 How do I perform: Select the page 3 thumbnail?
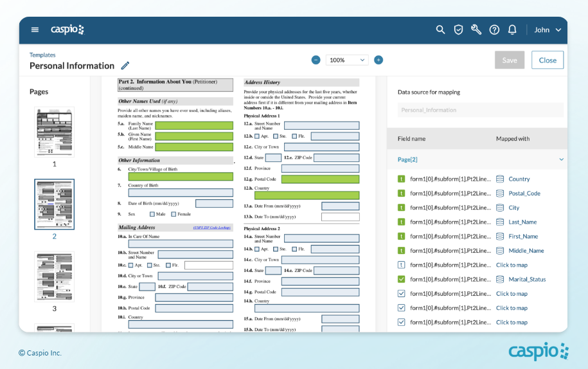coord(54,276)
